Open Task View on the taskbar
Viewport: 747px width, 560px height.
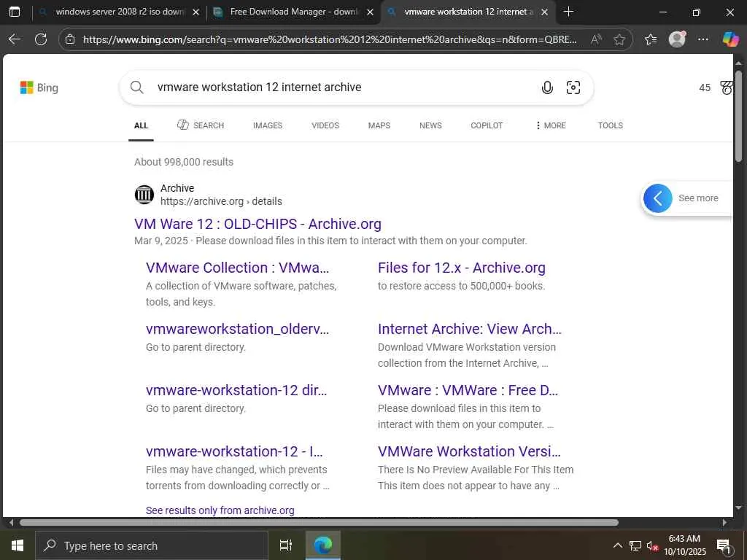(285, 545)
